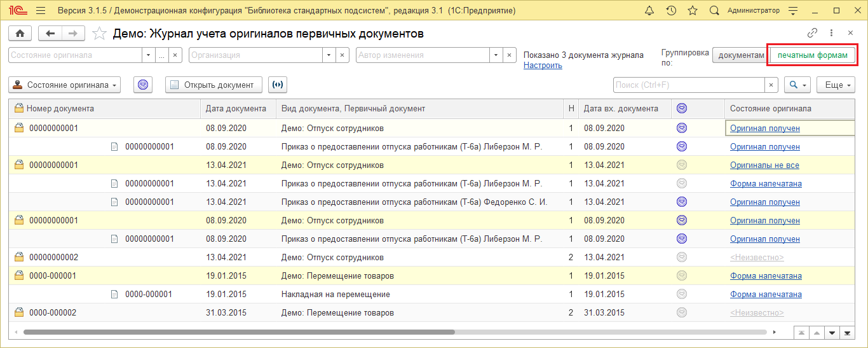Viewport: 868px width, 348px height.
Task: Group journal by печатным формам
Action: (x=813, y=55)
